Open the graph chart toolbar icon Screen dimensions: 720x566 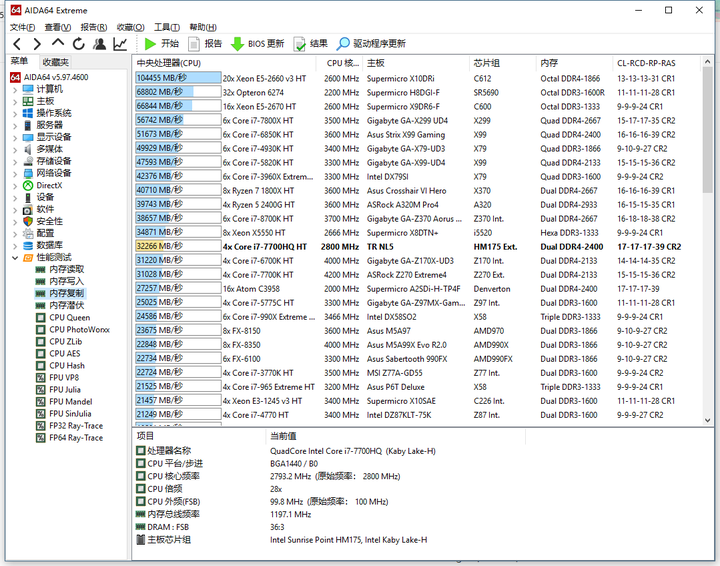[x=120, y=44]
